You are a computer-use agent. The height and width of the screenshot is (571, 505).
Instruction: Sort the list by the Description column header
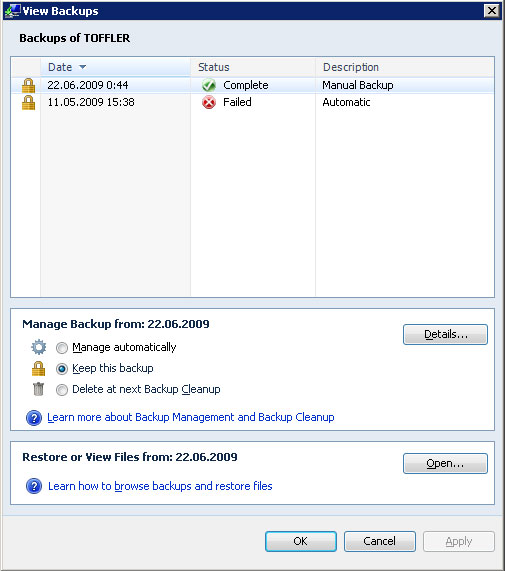click(405, 67)
